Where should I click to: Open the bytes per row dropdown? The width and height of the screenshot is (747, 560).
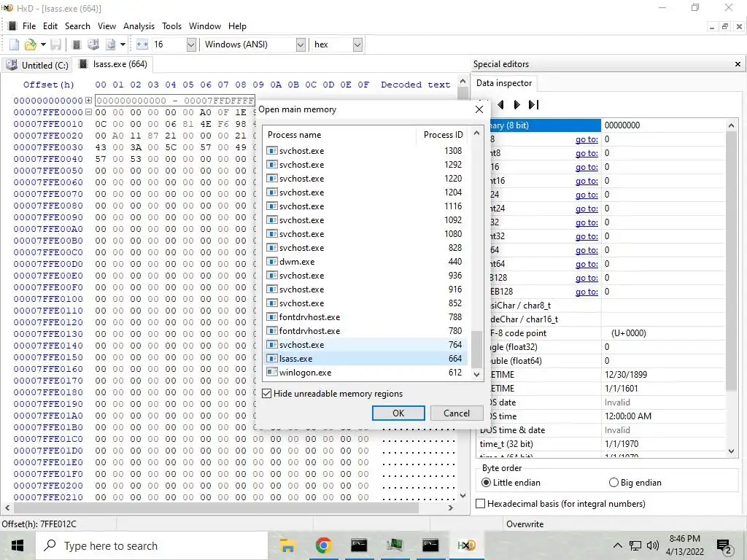191,44
